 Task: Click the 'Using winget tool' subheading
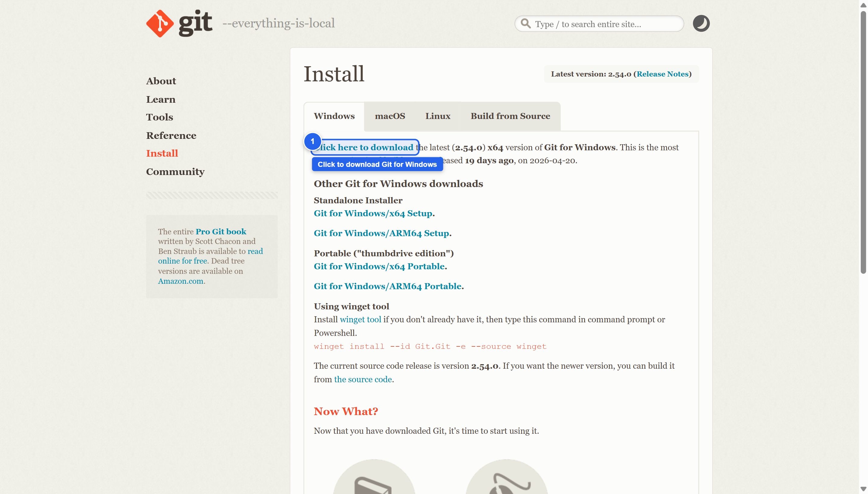pyautogui.click(x=351, y=306)
